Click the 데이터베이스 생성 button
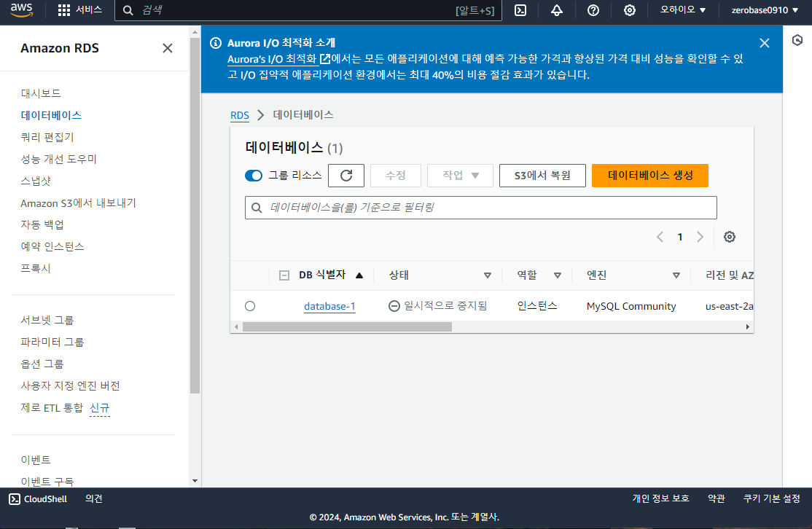The height and width of the screenshot is (529, 812). 650,176
